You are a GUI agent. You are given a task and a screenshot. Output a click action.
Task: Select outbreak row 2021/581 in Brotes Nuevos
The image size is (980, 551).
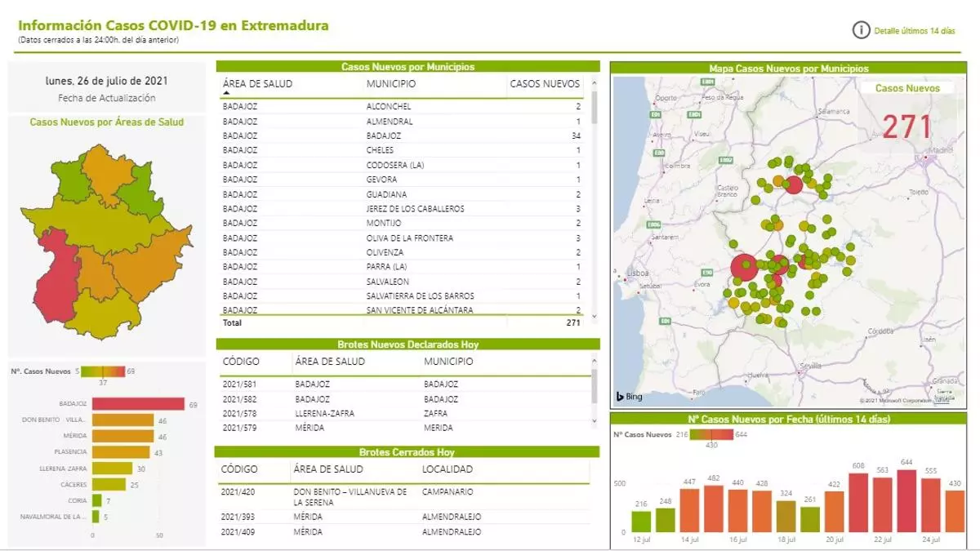pos(240,384)
